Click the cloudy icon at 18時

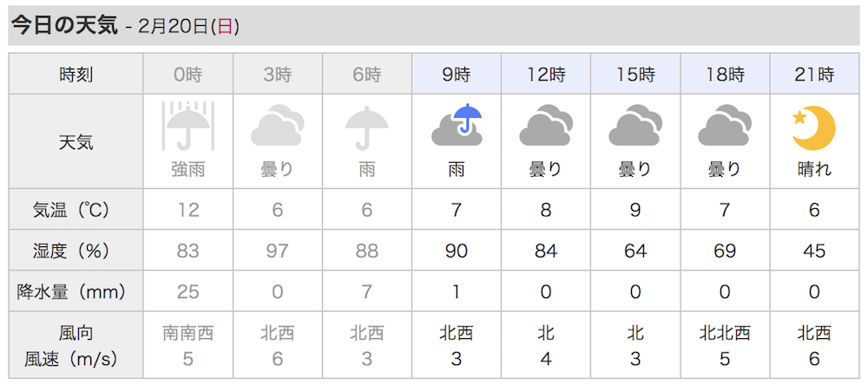725,127
